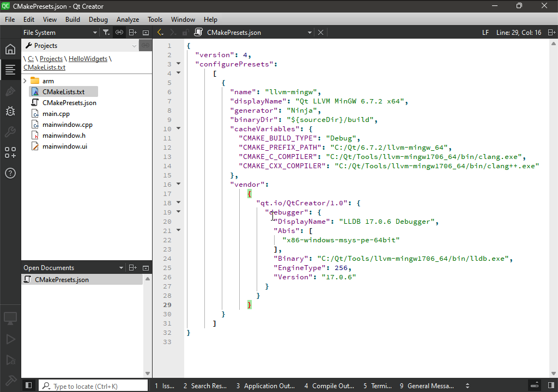Viewport: 558px width, 392px height.
Task: Click the HelloWidgets breadcrumb link
Action: [x=88, y=59]
